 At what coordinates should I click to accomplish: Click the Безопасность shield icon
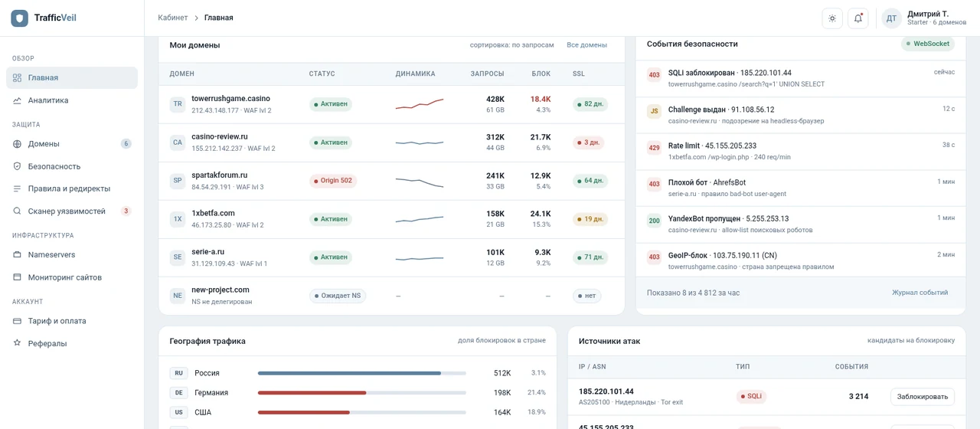tap(17, 166)
